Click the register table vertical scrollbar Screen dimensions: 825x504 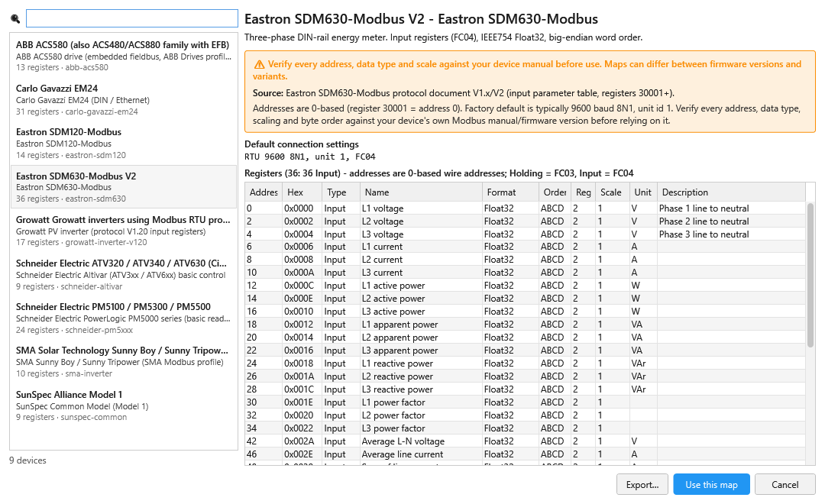(810, 275)
